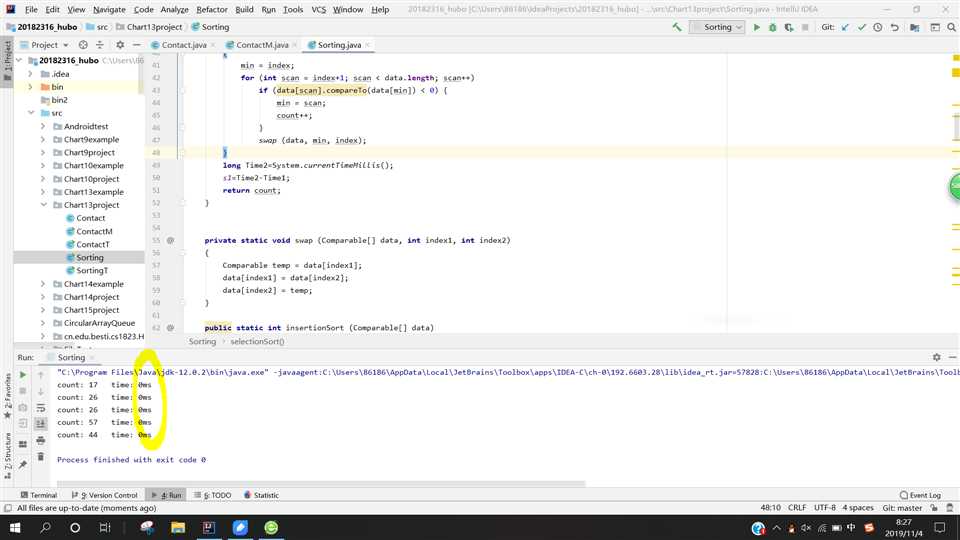Select ContactT class in project tree
Screen dimensions: 960x540
[92, 244]
